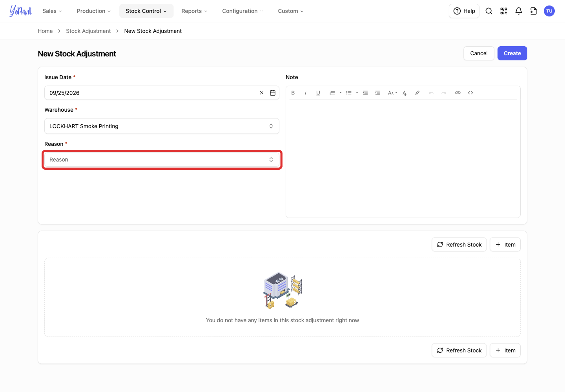Open the Warehouse dropdown
Image resolution: width=565 pixels, height=392 pixels.
tap(162, 126)
